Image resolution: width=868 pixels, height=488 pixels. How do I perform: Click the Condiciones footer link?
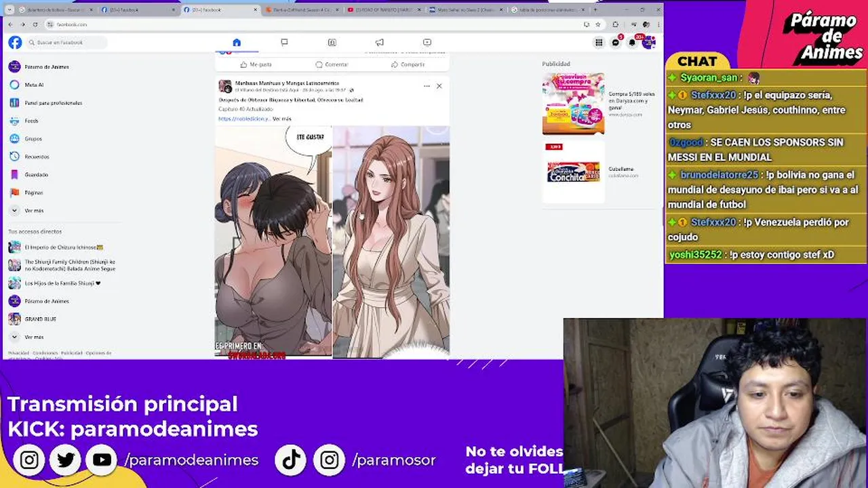[x=45, y=353]
